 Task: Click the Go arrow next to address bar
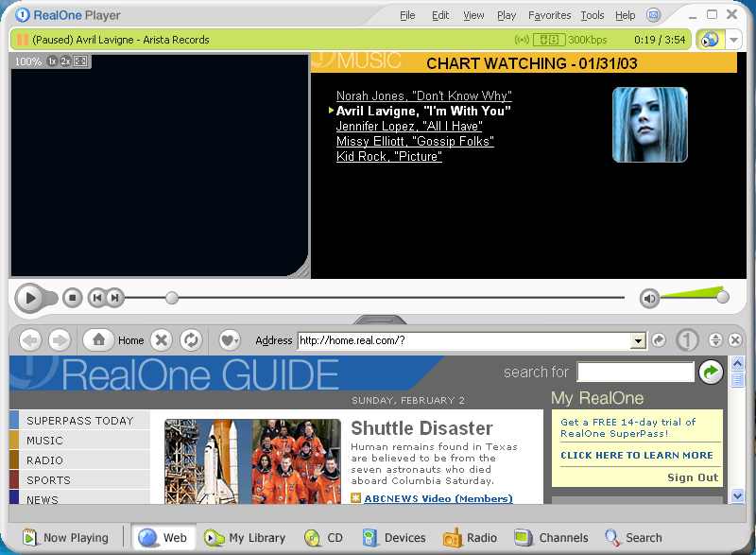[659, 340]
